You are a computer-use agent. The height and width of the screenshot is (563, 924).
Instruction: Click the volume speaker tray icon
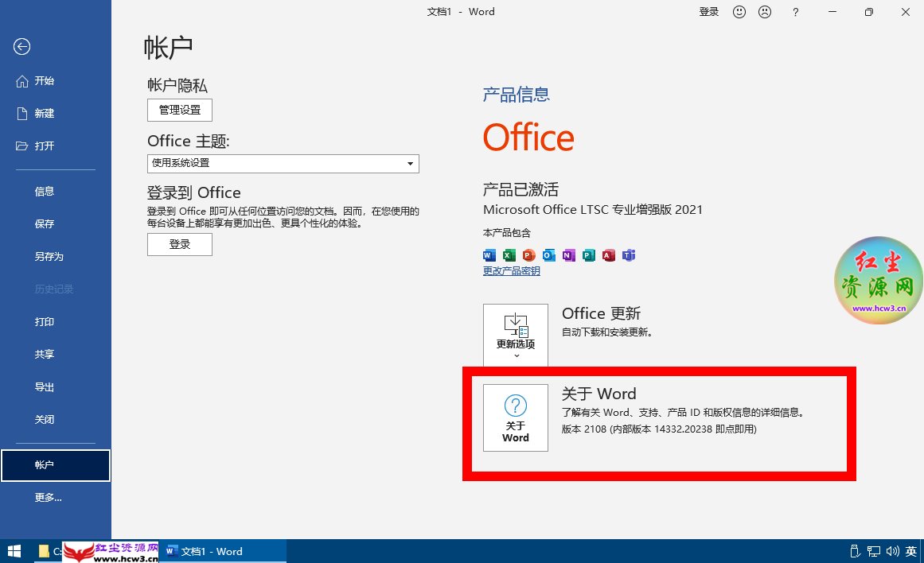click(x=893, y=551)
